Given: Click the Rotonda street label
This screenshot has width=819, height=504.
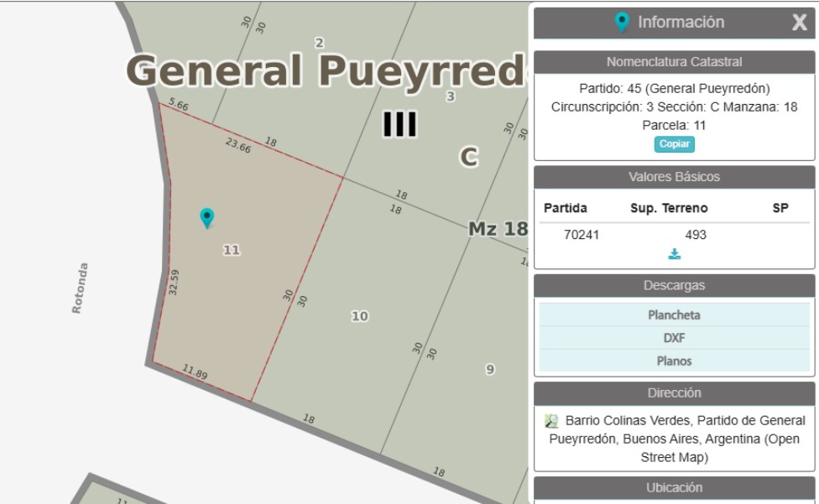Looking at the screenshot, I should point(78,288).
